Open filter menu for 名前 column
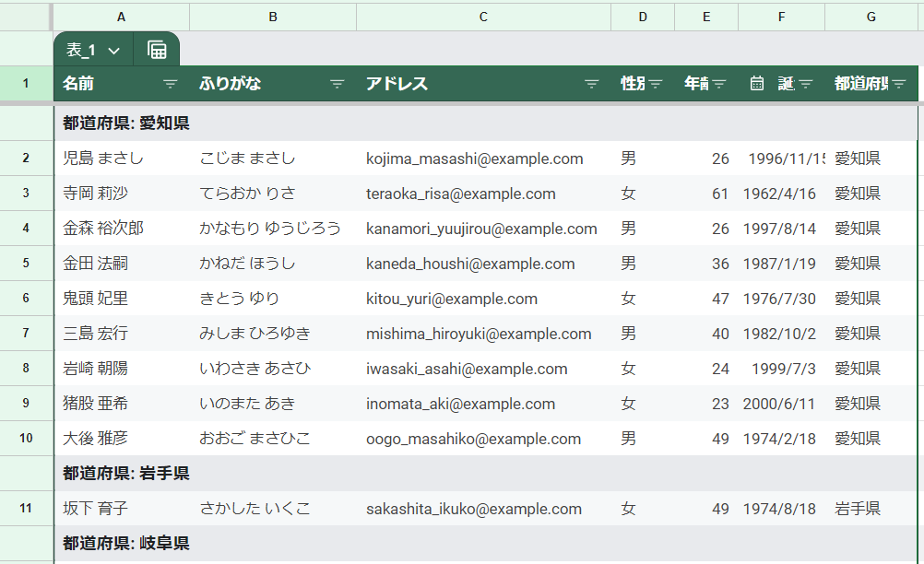924x564 pixels. (x=171, y=84)
